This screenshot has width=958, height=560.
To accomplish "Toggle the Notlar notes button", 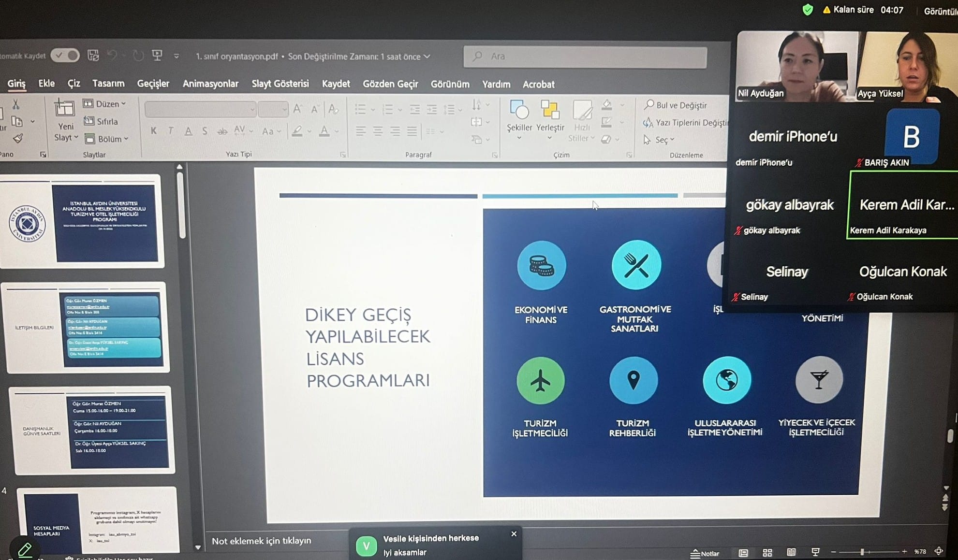I will (705, 553).
